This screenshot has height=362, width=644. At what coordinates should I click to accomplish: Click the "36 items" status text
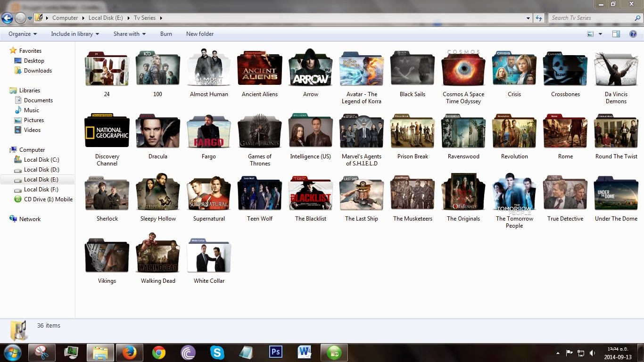[49, 326]
